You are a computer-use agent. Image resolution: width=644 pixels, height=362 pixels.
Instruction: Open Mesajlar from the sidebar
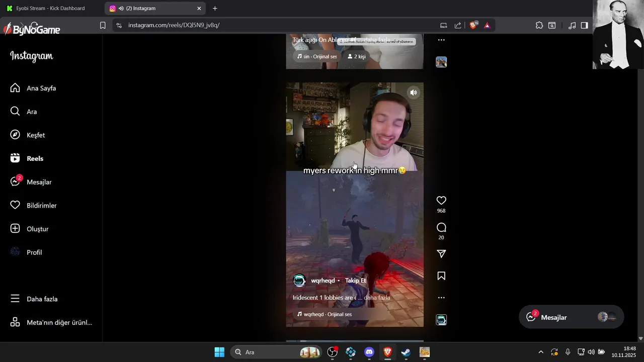click(31, 182)
